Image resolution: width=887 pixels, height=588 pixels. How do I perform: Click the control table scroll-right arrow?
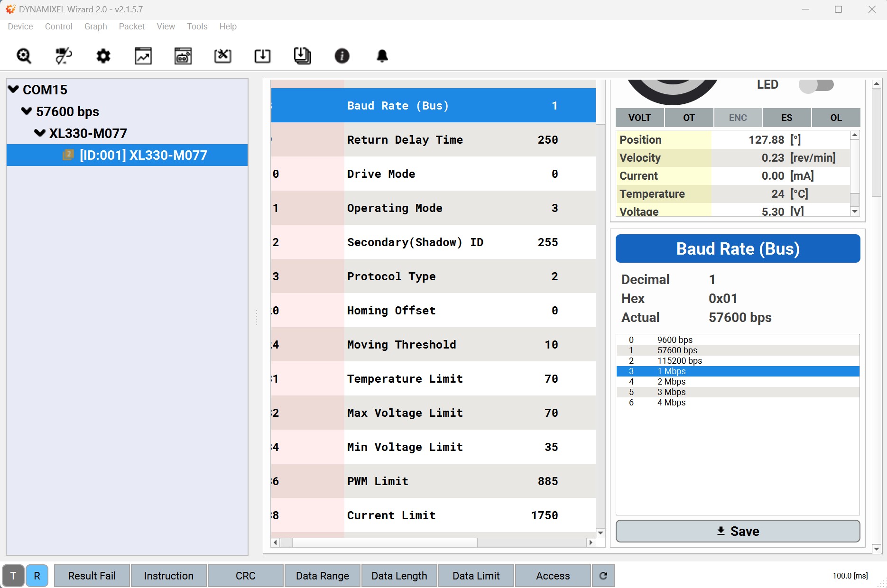pos(591,542)
